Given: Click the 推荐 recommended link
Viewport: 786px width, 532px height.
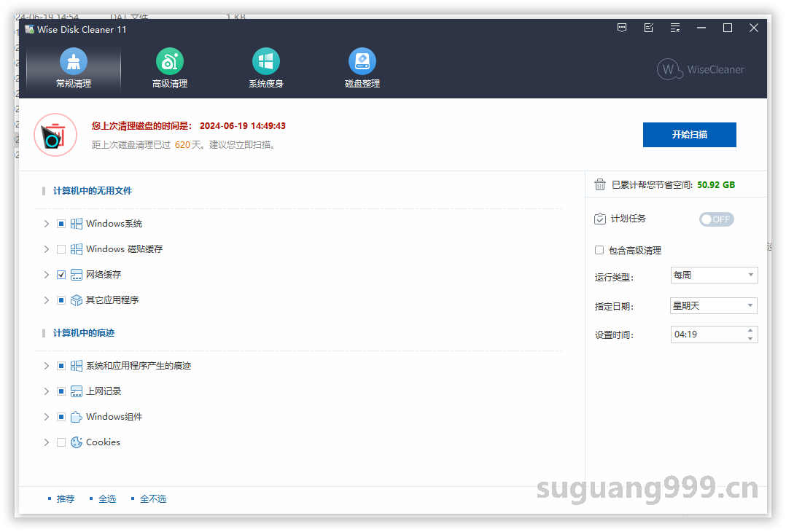Looking at the screenshot, I should click(66, 499).
